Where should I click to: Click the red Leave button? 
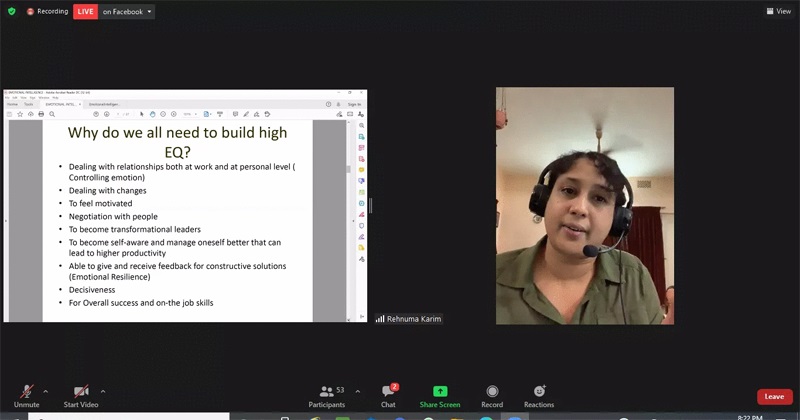pyautogui.click(x=774, y=396)
